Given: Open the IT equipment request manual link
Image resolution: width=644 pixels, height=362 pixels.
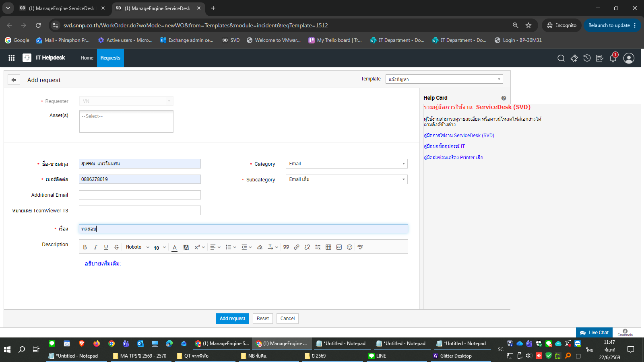Looking at the screenshot, I should [444, 146].
